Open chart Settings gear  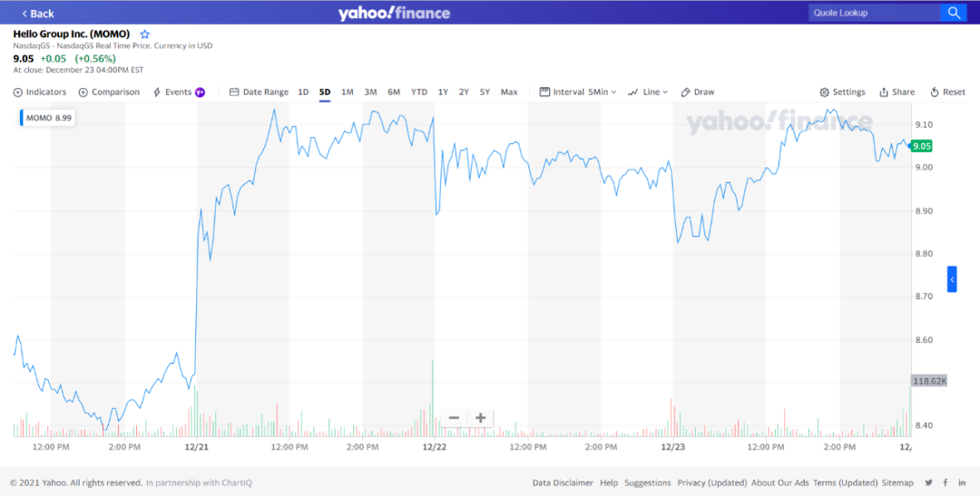pyautogui.click(x=842, y=92)
